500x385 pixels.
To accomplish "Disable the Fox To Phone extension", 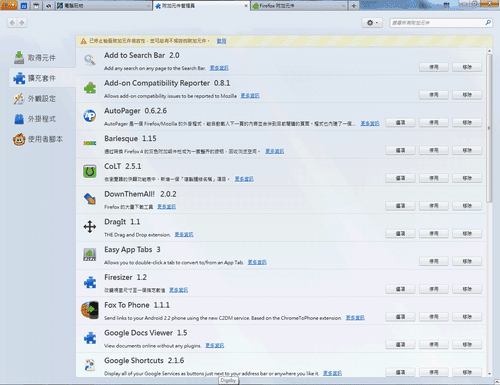I will coord(434,317).
